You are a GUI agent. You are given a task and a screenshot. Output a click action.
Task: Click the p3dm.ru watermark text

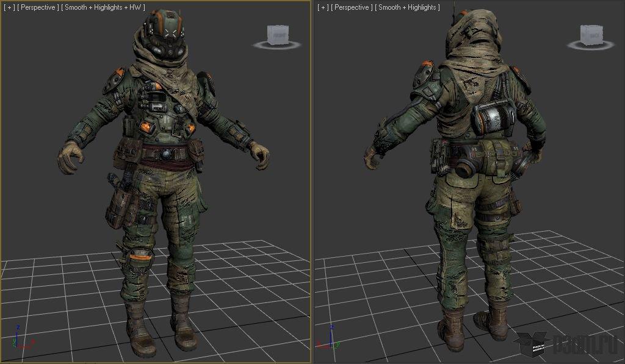(x=587, y=346)
